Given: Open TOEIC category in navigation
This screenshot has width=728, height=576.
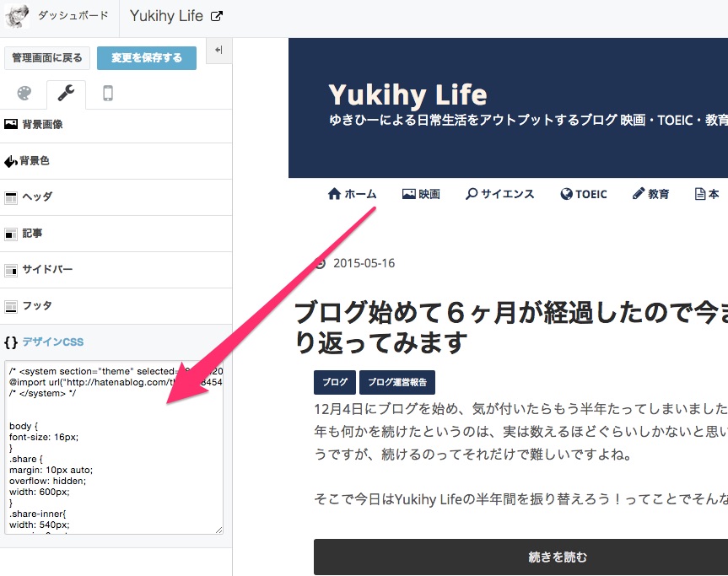Looking at the screenshot, I should [x=584, y=194].
